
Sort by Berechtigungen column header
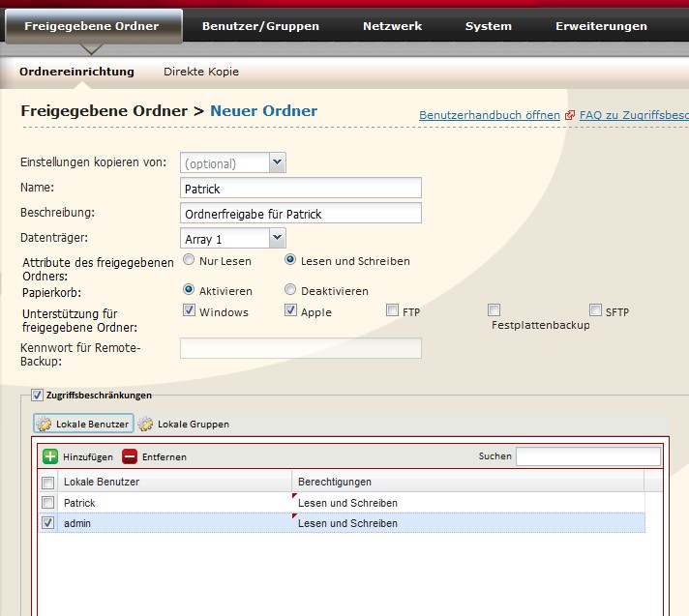(468, 482)
